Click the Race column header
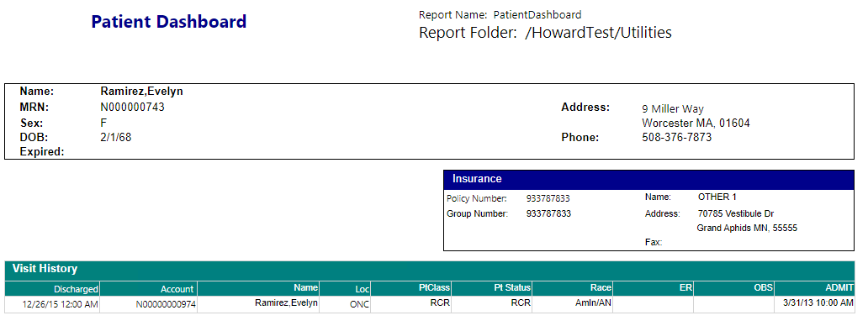This screenshot has width=868, height=326. coord(573,288)
